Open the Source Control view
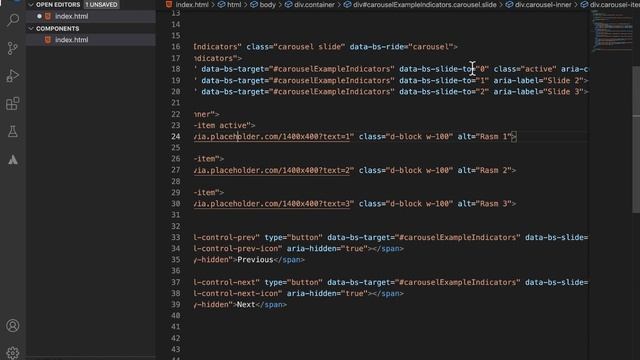 [x=13, y=48]
